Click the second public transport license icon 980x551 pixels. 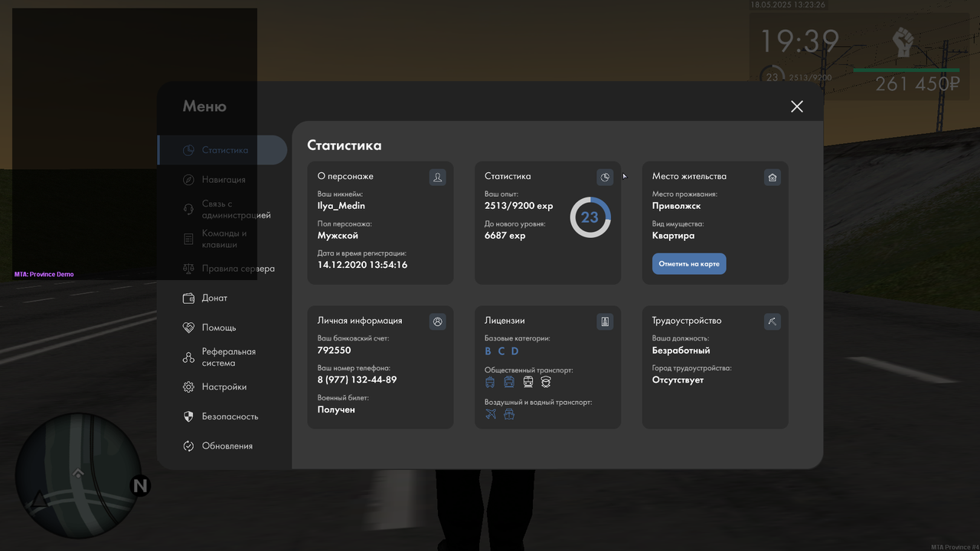pos(509,382)
